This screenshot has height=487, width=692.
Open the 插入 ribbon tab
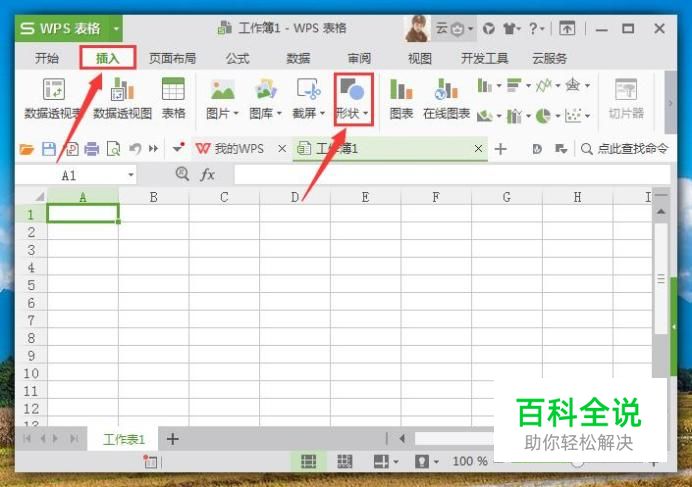tap(108, 58)
